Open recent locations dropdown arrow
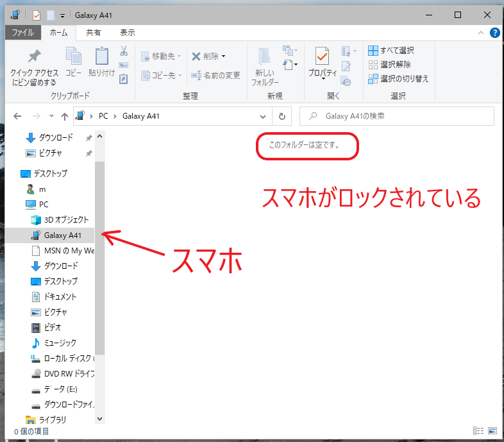This screenshot has width=504, height=442. click(x=51, y=116)
